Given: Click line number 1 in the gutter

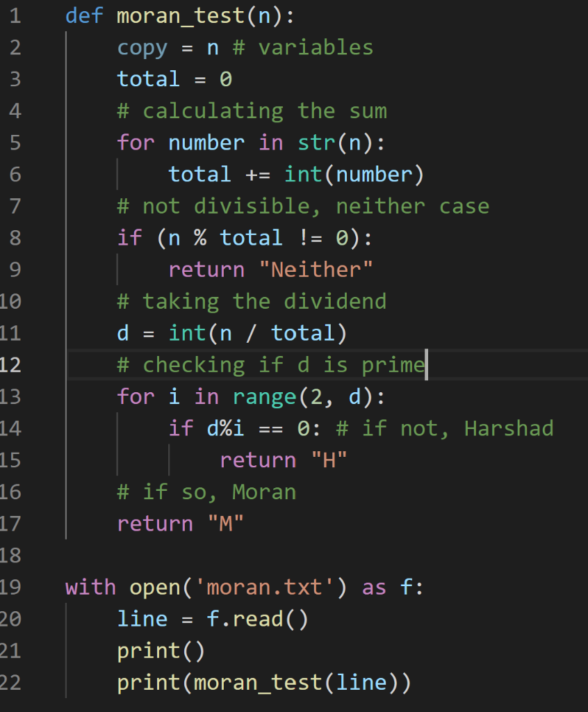Looking at the screenshot, I should [15, 16].
